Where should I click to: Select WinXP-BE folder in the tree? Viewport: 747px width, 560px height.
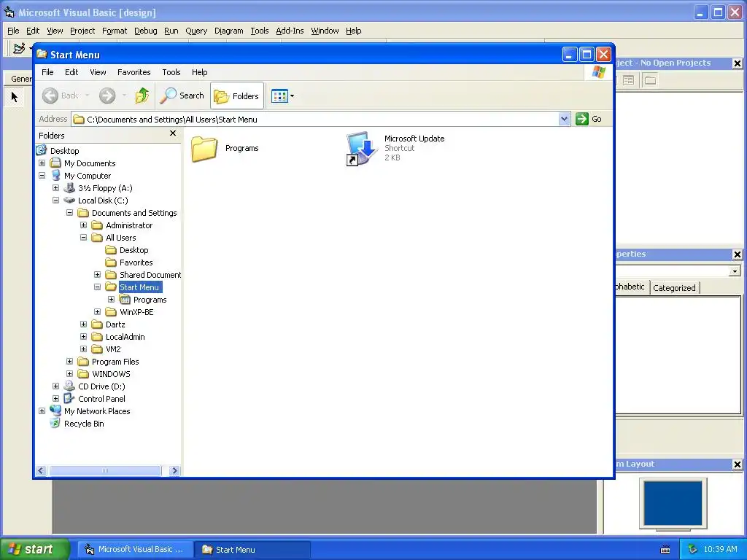(136, 312)
